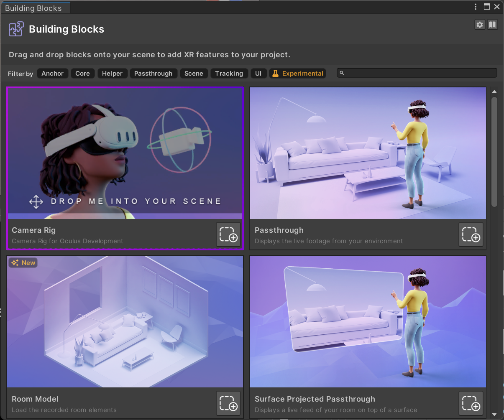
Task: Open the window options three-dot menu
Action: (x=476, y=7)
